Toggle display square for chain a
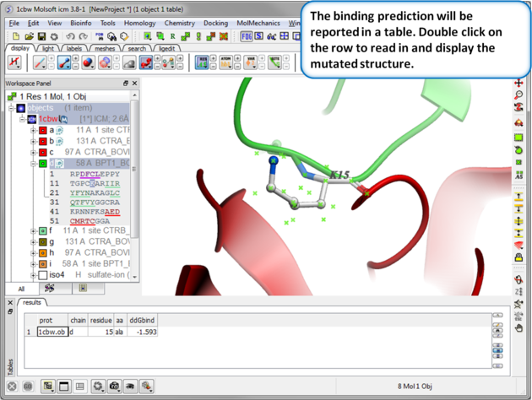The height and width of the screenshot is (400, 532). [x=43, y=131]
